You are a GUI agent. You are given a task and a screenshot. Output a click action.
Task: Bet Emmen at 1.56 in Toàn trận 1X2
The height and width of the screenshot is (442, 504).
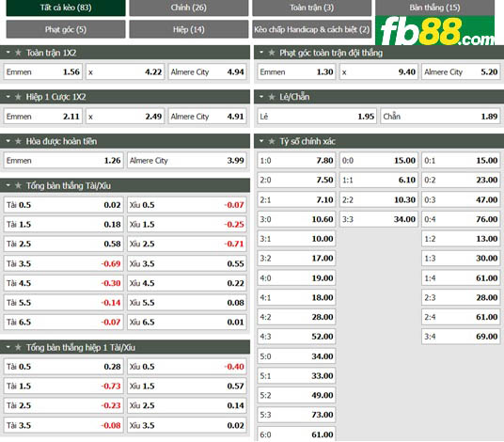[42, 71]
